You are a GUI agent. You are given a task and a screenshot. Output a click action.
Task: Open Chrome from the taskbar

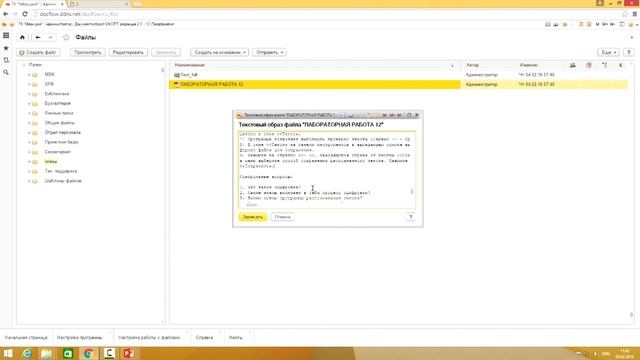tap(88, 353)
